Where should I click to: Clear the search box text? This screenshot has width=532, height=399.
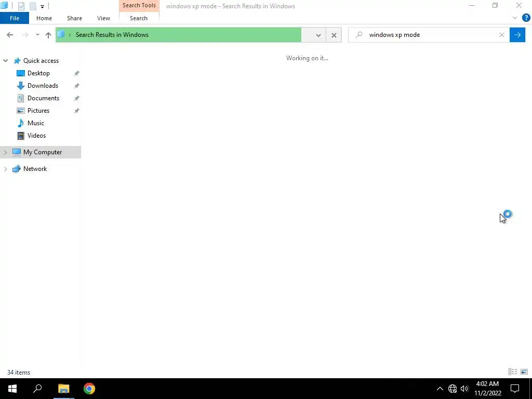pos(502,35)
